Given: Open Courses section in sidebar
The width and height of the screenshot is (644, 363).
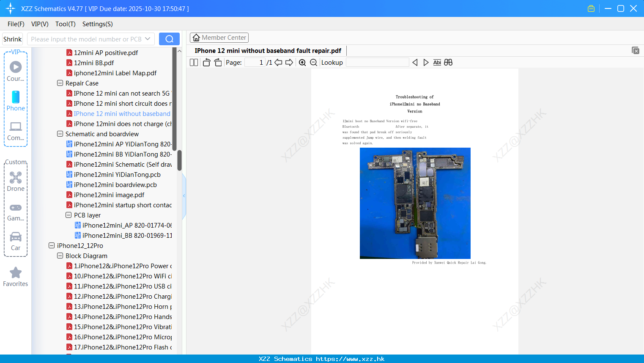Looking at the screenshot, I should (x=16, y=71).
